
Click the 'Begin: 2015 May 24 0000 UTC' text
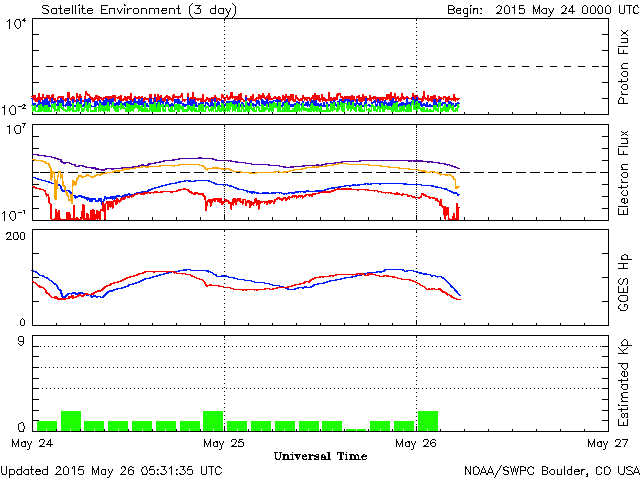click(x=543, y=10)
